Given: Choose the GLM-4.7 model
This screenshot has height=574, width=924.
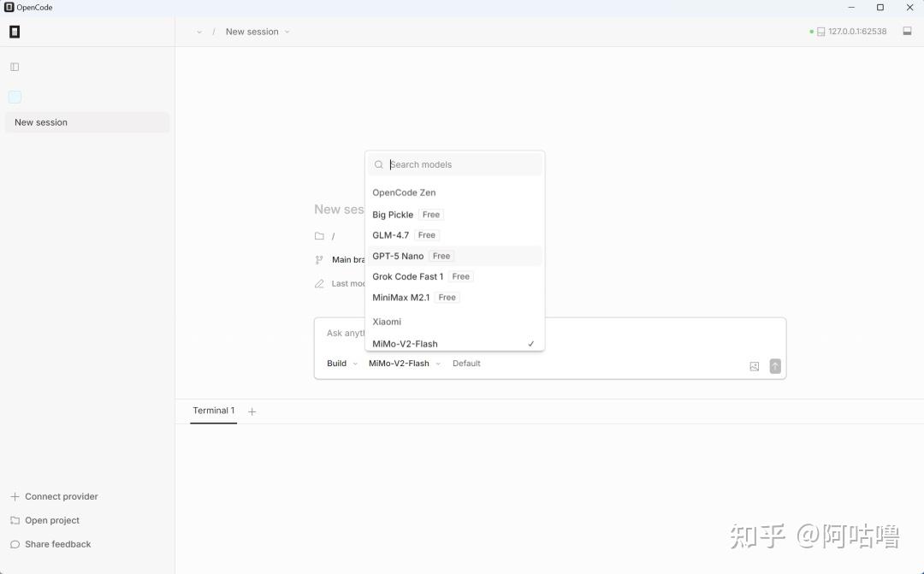Looking at the screenshot, I should pyautogui.click(x=455, y=235).
